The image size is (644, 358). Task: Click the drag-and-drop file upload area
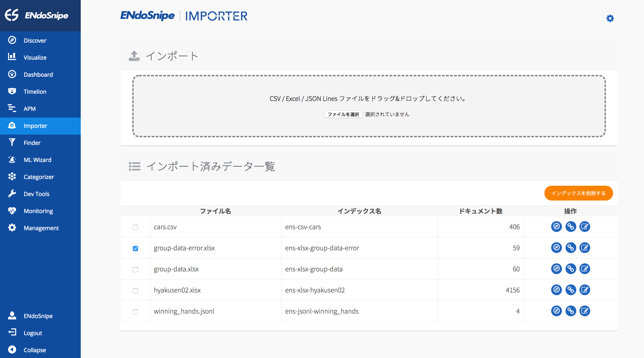[369, 106]
